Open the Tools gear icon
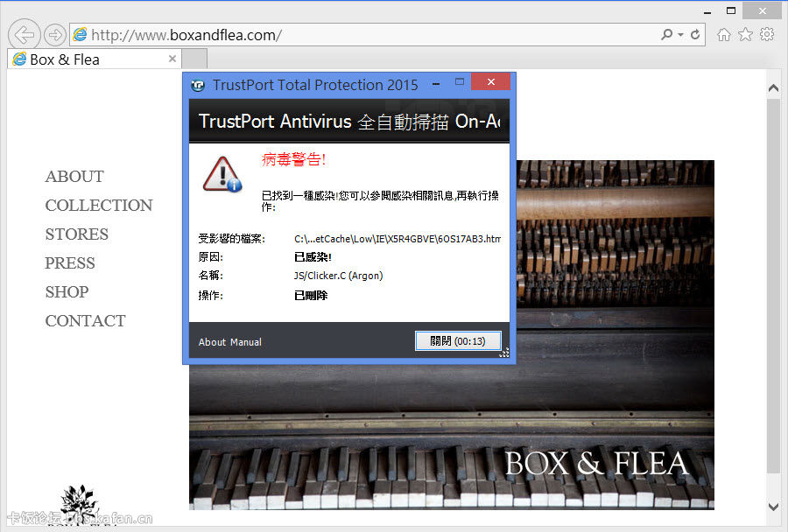Image resolution: width=788 pixels, height=532 pixels. click(x=767, y=35)
